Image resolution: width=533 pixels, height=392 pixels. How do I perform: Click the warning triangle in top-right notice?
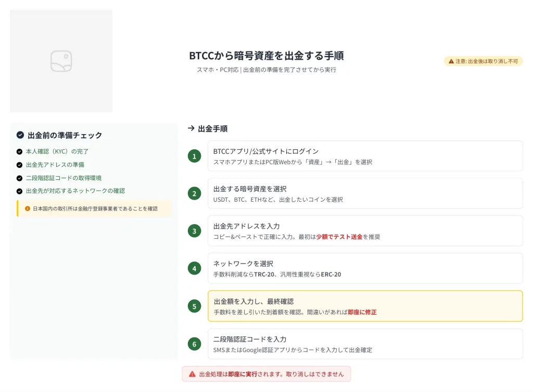tap(451, 61)
